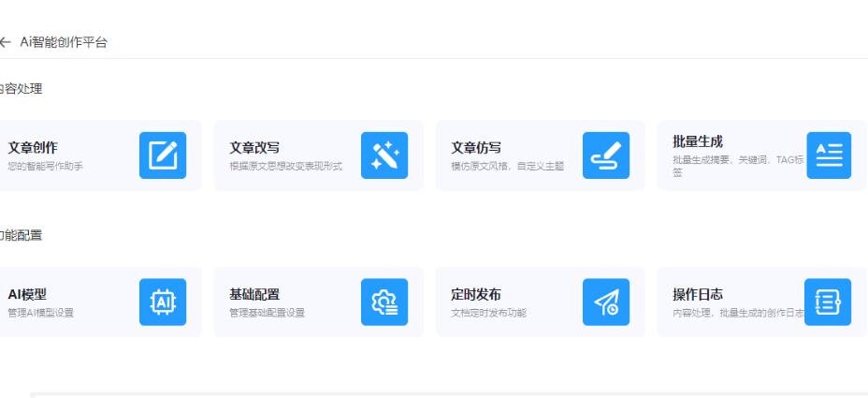Image resolution: width=868 pixels, height=398 pixels.
Task: Click the 文章创作 pencil-and-square icon
Action: [x=163, y=155]
